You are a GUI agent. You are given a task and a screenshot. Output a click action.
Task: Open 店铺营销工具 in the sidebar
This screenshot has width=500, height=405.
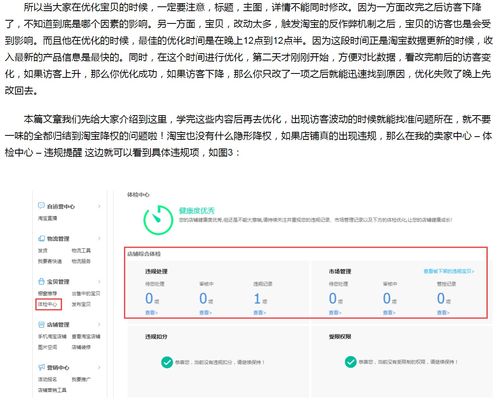52,390
